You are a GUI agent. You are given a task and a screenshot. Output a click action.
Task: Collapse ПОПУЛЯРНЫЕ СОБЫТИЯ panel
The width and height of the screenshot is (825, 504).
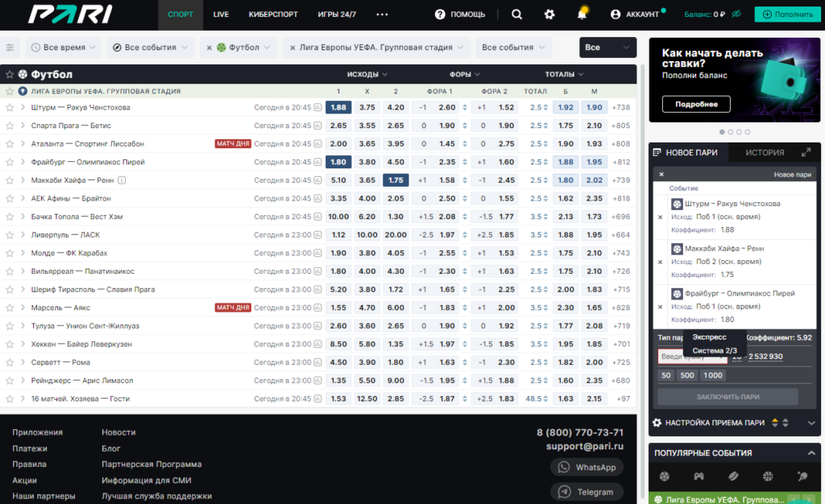click(x=811, y=453)
